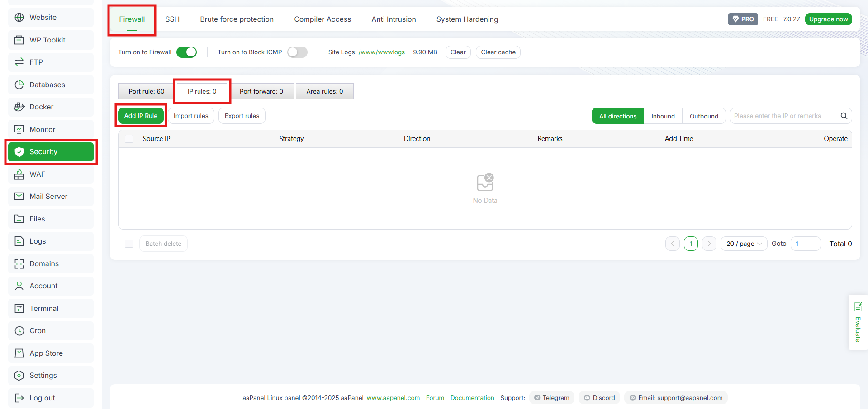Filter rules by Outbound direction
The image size is (868, 409).
pos(704,116)
